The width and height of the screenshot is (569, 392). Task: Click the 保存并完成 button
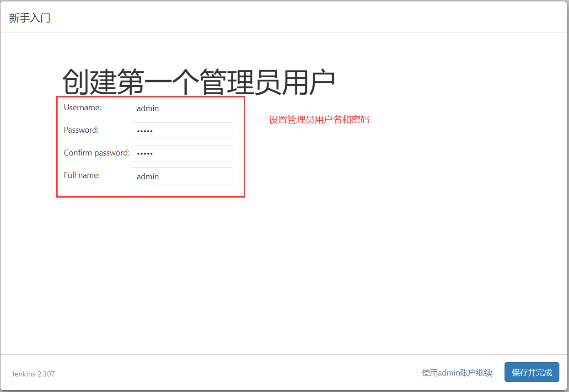pos(531,372)
